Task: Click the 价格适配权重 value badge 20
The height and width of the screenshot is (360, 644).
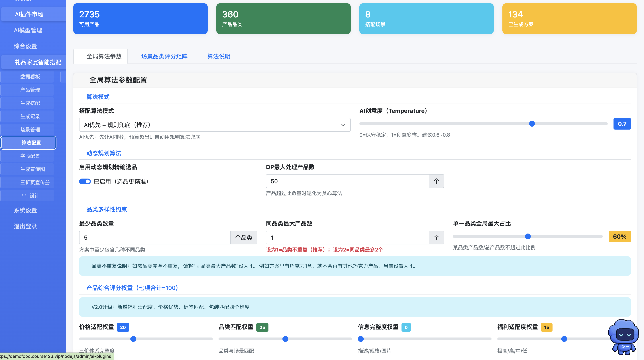Action: coord(123,327)
